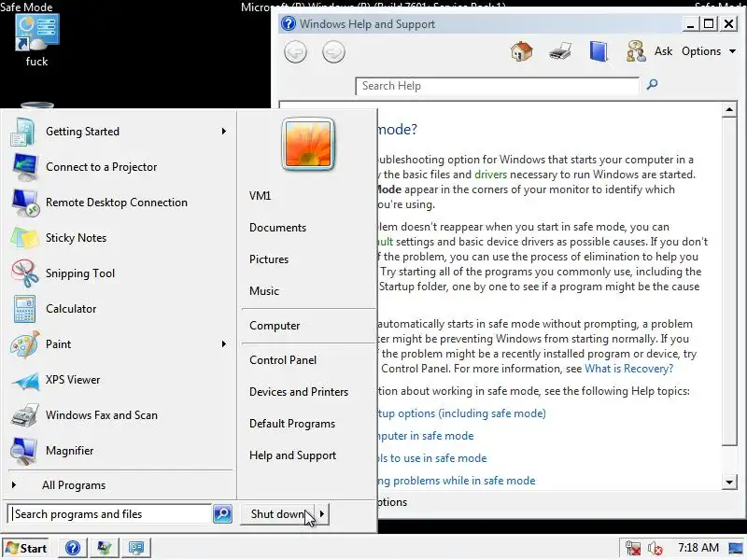The height and width of the screenshot is (560, 747).
Task: Open Browse Help book icon
Action: (599, 51)
